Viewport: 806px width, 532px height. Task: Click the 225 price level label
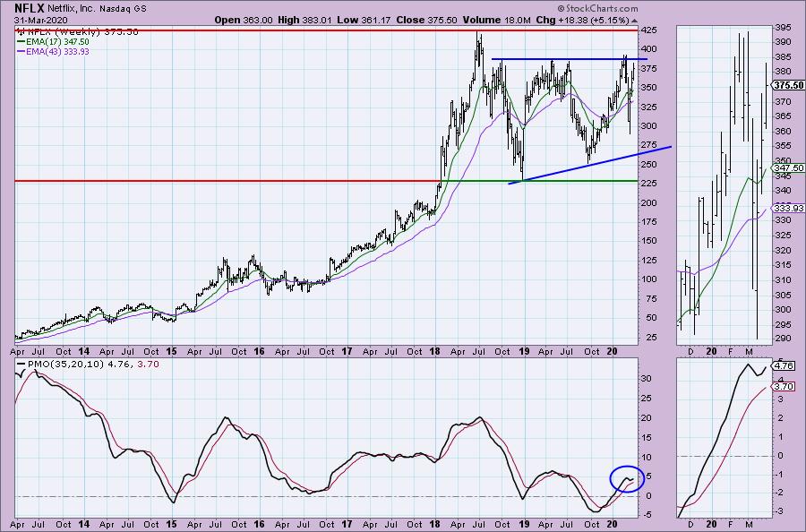click(648, 184)
